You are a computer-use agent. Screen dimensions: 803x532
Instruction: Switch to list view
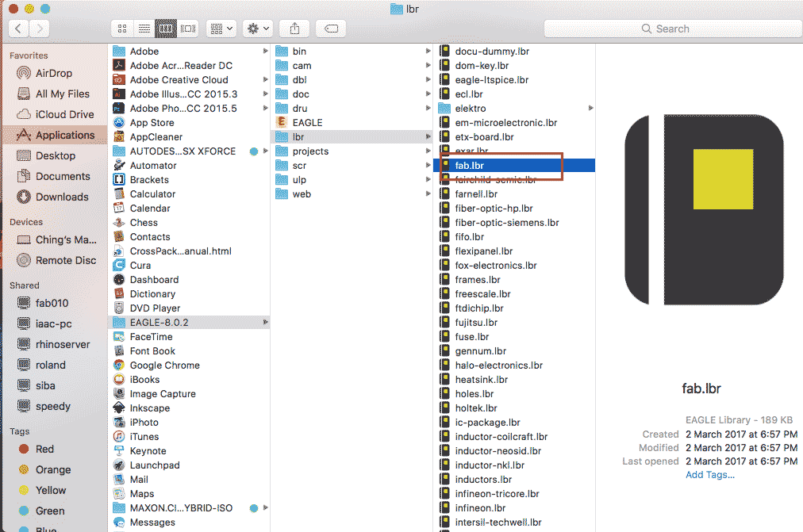pos(144,29)
